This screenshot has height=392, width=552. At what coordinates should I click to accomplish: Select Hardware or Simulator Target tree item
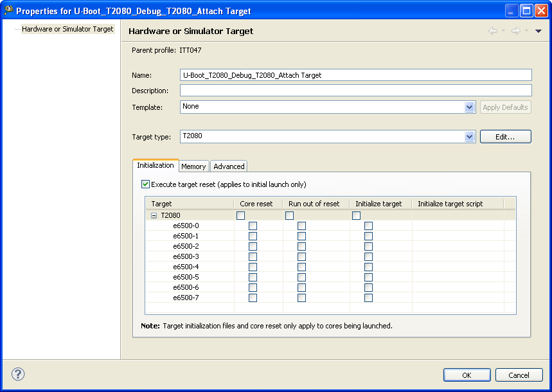click(67, 29)
